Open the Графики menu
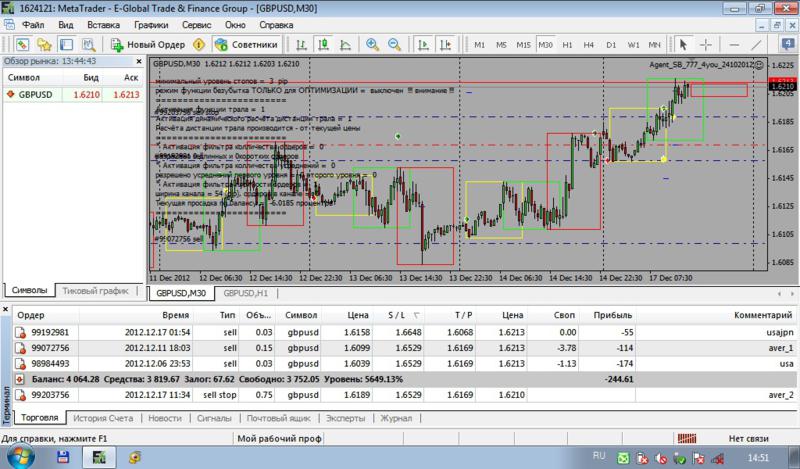 (151, 24)
